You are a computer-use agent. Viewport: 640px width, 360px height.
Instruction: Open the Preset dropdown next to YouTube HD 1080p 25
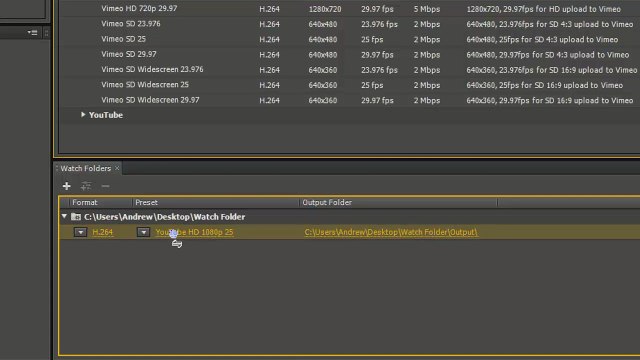[143, 232]
